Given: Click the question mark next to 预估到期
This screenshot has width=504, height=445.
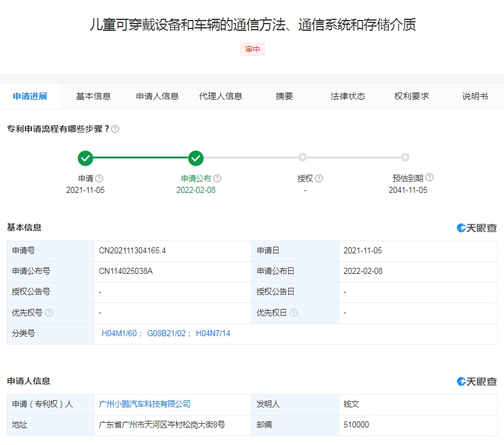Looking at the screenshot, I should click(x=429, y=178).
